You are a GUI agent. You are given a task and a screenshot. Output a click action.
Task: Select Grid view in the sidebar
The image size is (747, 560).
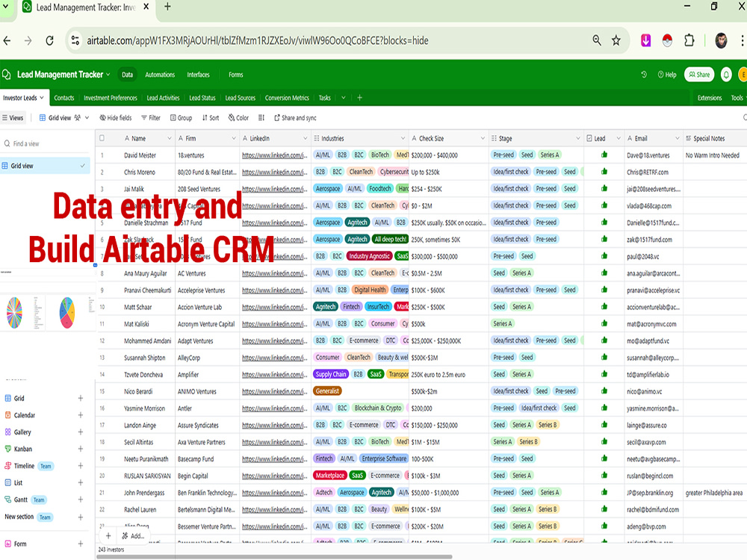click(x=46, y=166)
